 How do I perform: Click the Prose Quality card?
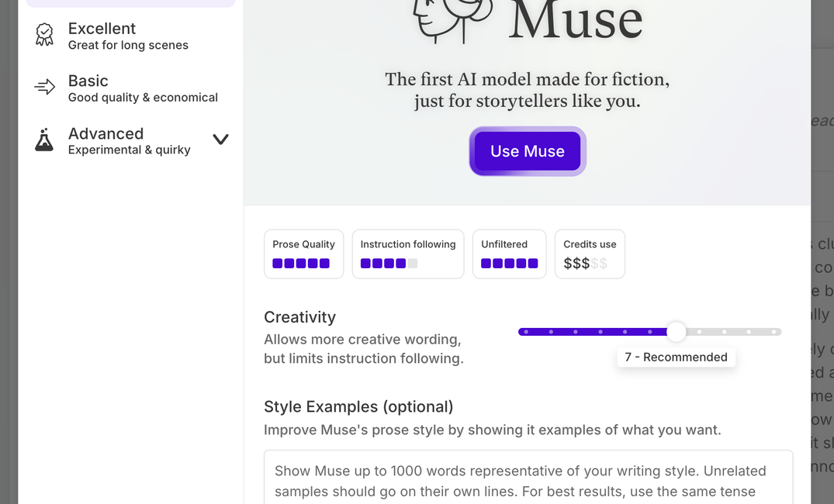click(x=303, y=254)
